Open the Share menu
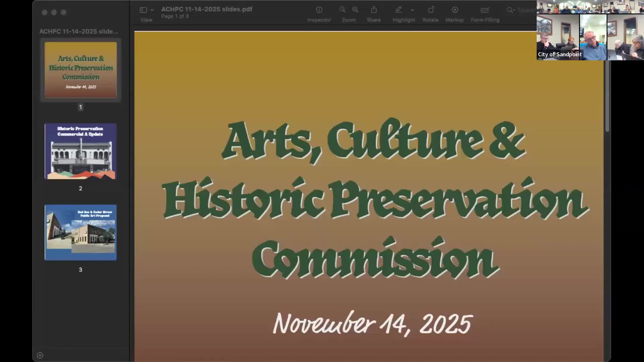 click(374, 10)
